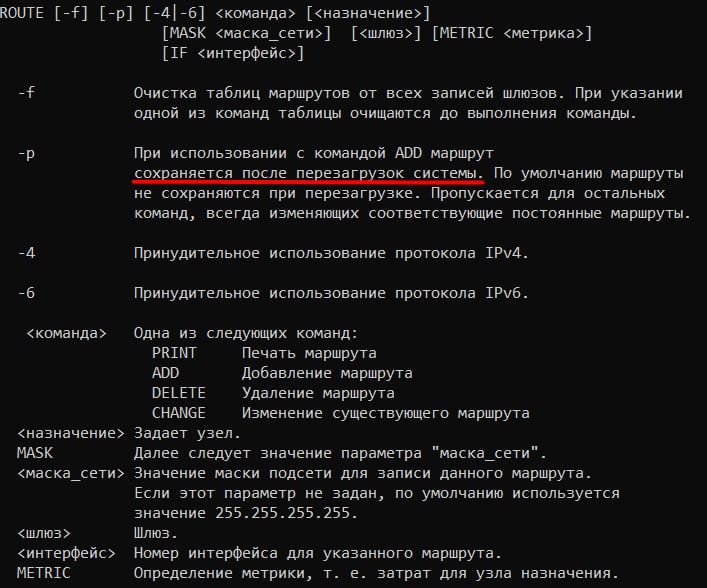The image size is (707, 588).
Task: Click the CHANGE command word
Action: coord(179,413)
